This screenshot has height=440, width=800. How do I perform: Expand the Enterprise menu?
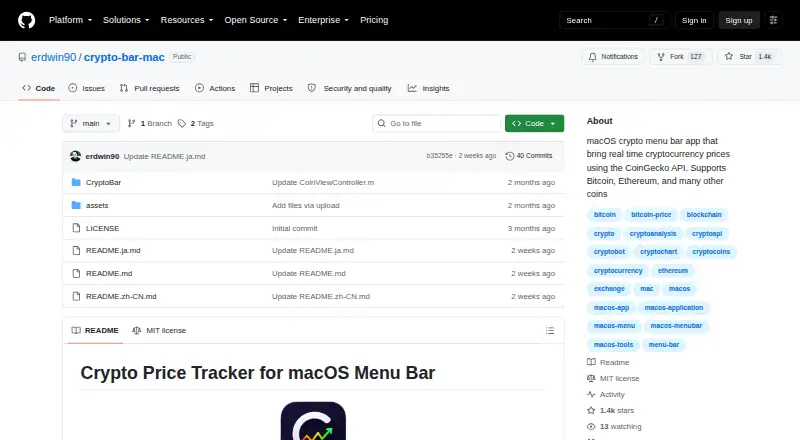(x=323, y=20)
